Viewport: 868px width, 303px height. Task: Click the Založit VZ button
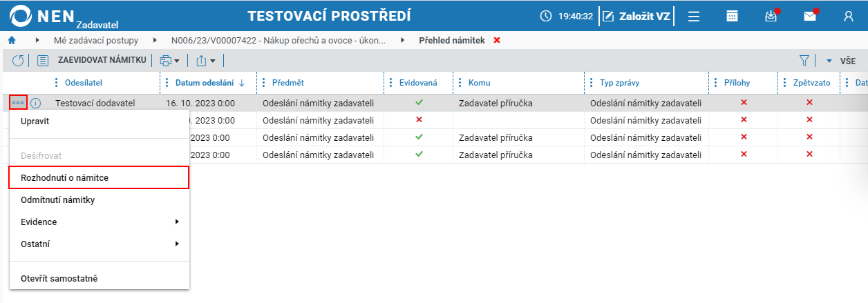(636, 16)
